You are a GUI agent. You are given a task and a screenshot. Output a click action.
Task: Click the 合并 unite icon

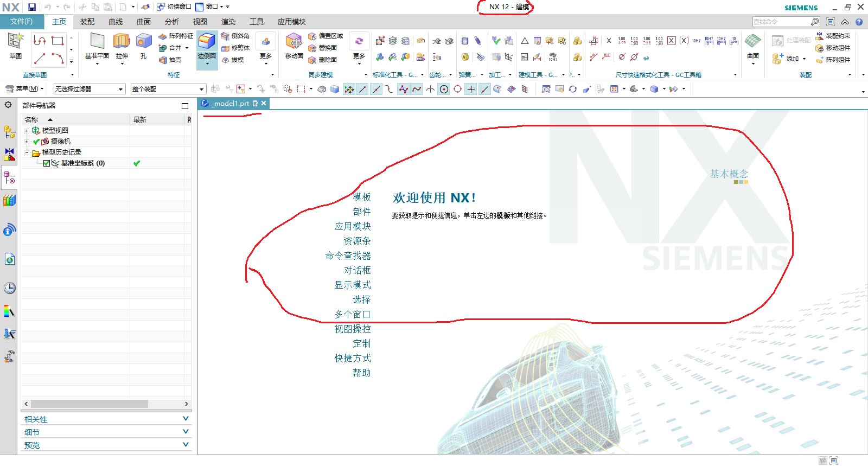click(170, 48)
